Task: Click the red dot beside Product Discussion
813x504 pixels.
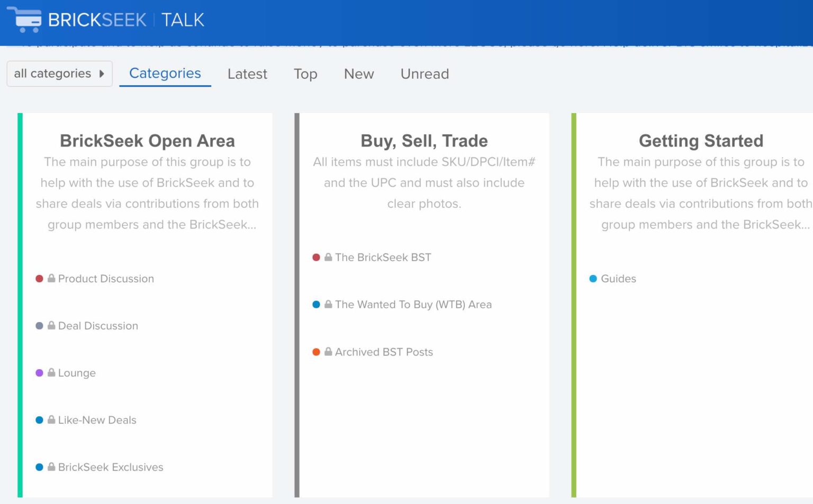Action: tap(39, 278)
